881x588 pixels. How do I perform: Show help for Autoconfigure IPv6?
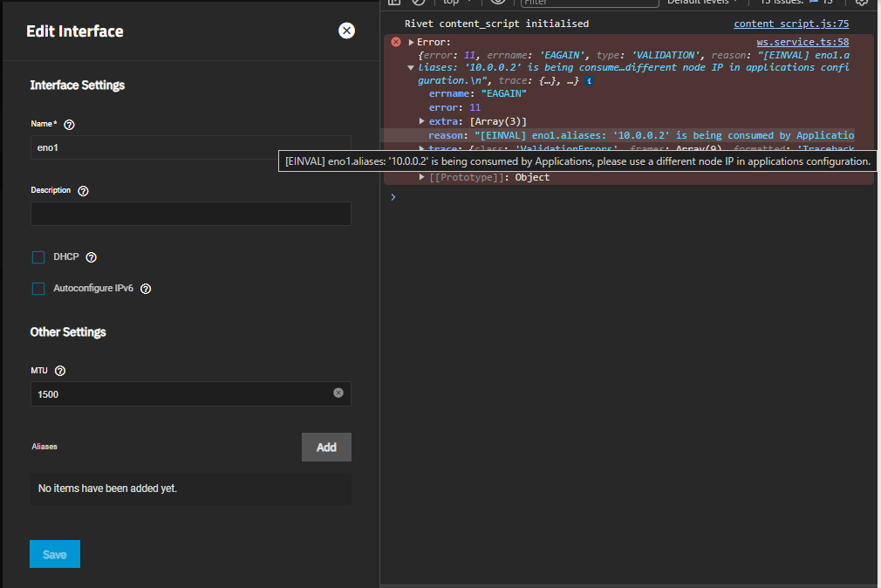click(x=146, y=289)
